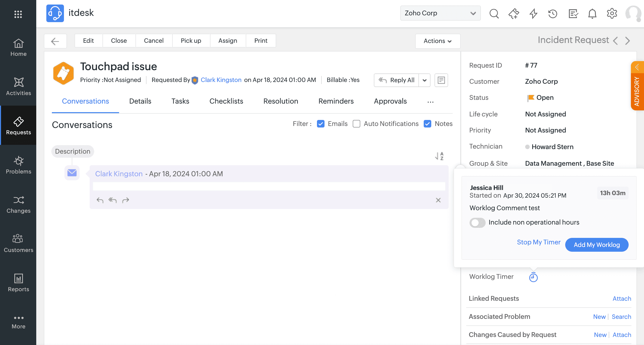Open the search magnifier icon
The width and height of the screenshot is (644, 345).
tap(494, 14)
